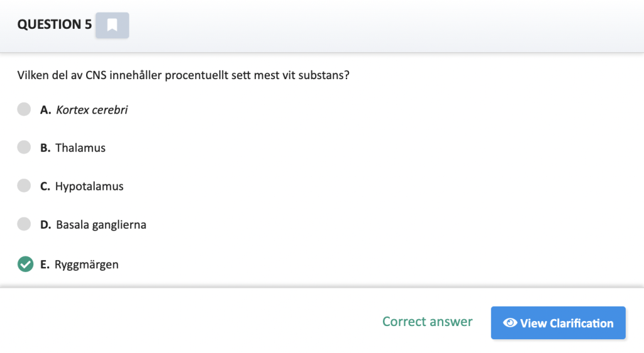The height and width of the screenshot is (353, 644).
Task: Click the bold letter E. label
Action: pos(45,265)
